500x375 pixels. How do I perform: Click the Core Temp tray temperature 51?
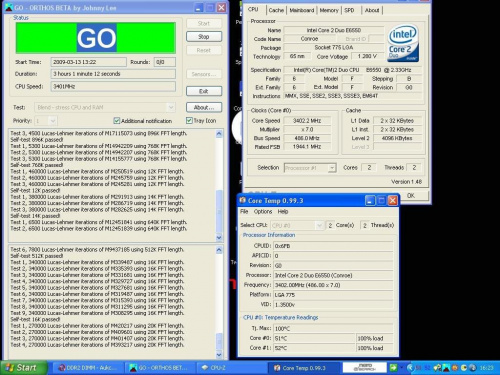[418, 368]
